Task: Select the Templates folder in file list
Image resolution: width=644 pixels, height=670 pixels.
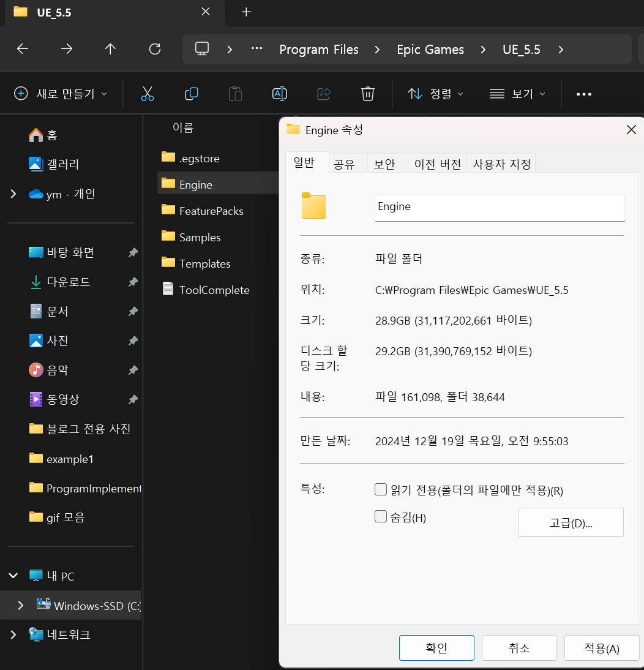Action: pyautogui.click(x=204, y=263)
